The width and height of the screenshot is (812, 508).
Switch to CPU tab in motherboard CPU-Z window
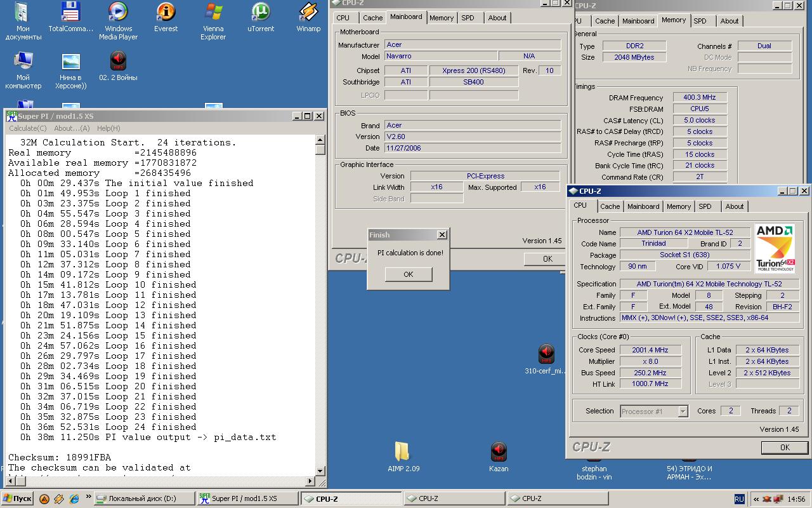point(343,18)
